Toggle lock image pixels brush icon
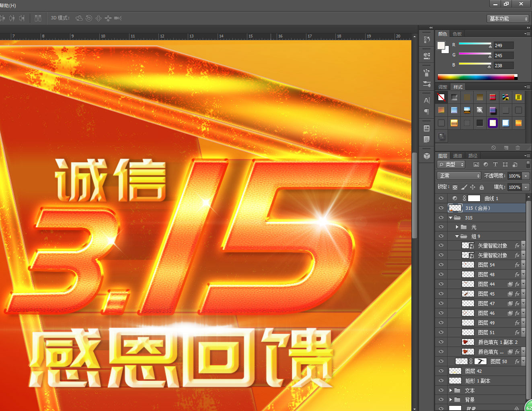The height and width of the screenshot is (411, 532). [x=464, y=187]
